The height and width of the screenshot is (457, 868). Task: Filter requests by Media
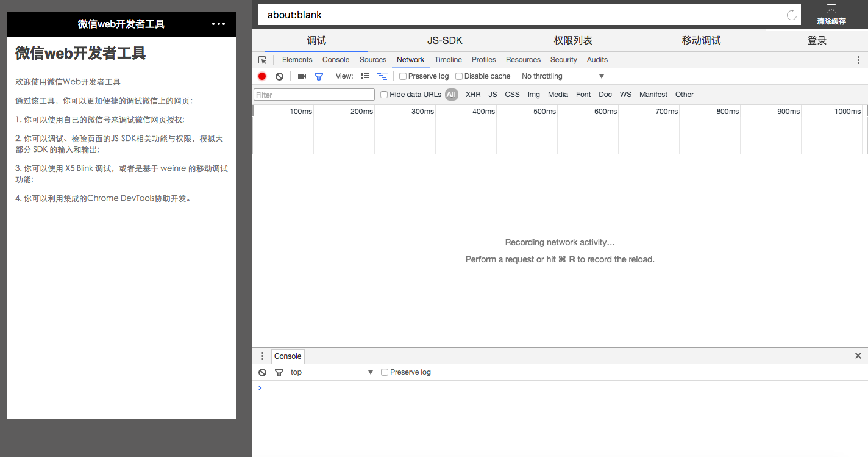point(558,95)
